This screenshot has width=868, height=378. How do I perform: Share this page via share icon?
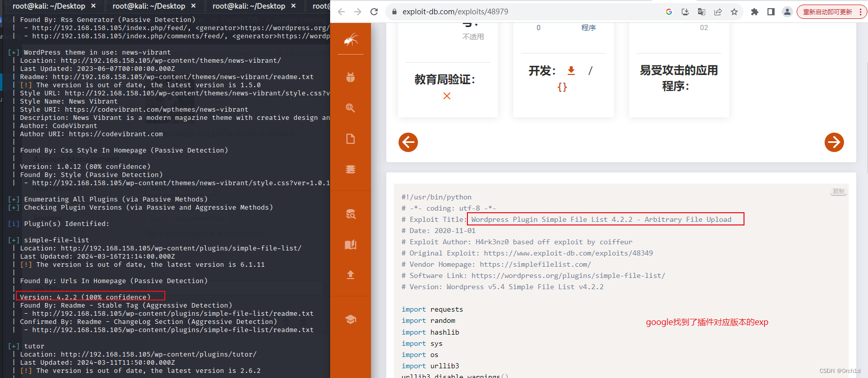718,12
